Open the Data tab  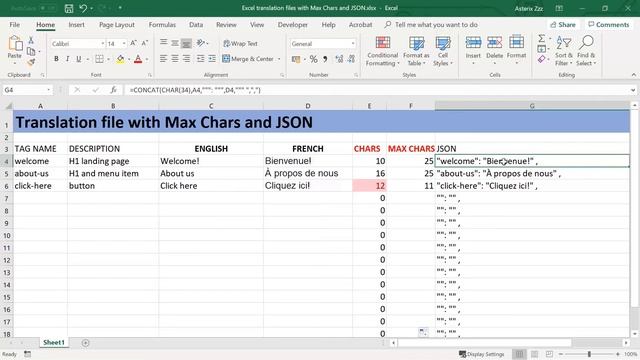click(196, 25)
